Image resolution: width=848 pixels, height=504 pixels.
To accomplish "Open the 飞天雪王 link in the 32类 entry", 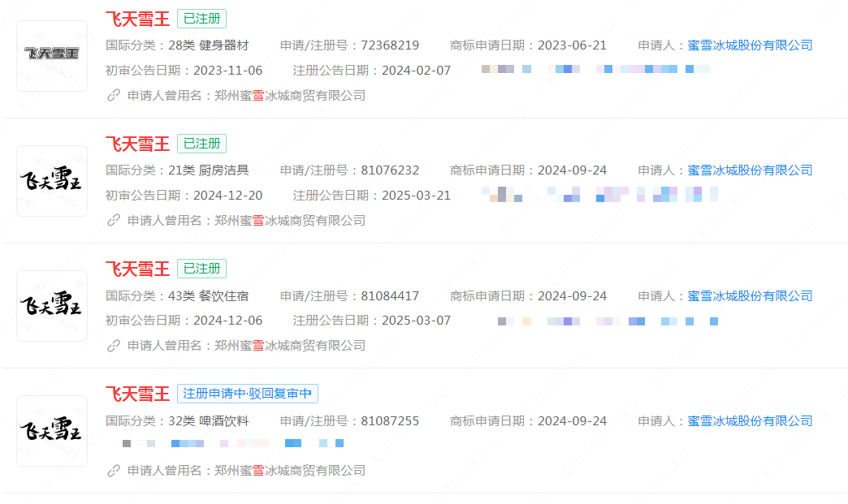I will (136, 394).
